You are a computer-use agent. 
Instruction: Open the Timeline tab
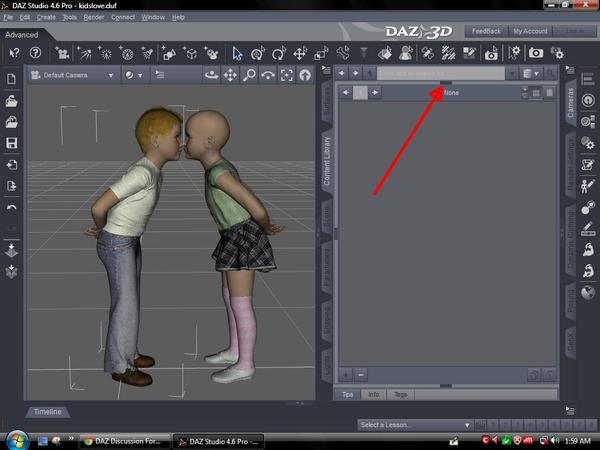tap(47, 412)
